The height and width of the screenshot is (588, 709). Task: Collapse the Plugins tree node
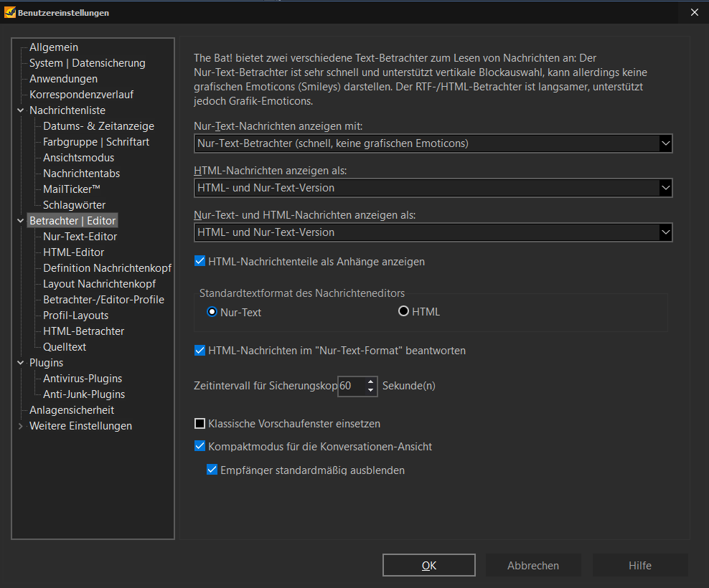click(x=20, y=363)
